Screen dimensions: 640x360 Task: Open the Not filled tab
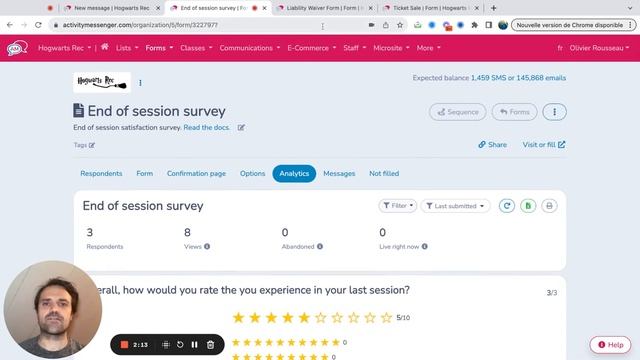coord(384,173)
